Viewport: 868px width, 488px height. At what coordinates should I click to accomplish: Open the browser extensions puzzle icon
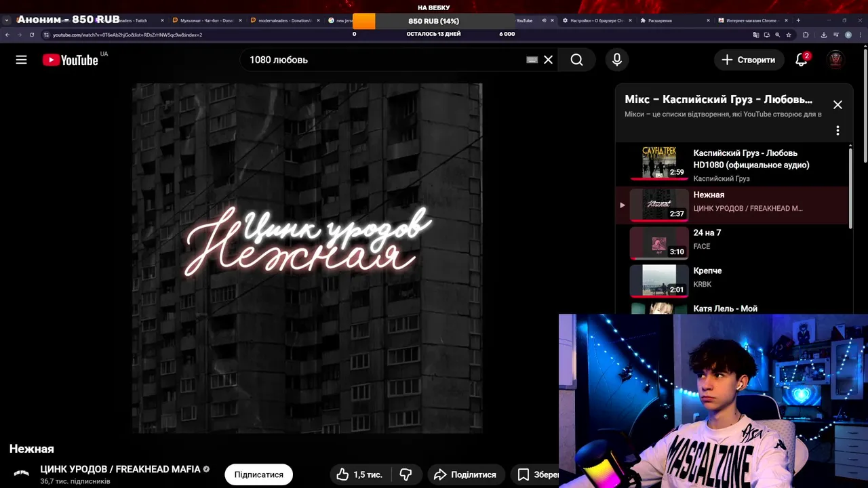point(806,35)
